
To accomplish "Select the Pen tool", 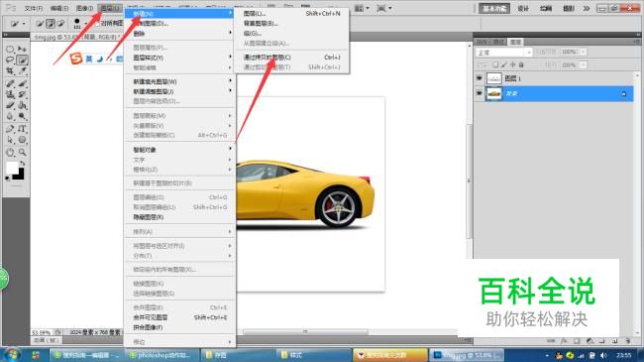I will tap(10, 129).
